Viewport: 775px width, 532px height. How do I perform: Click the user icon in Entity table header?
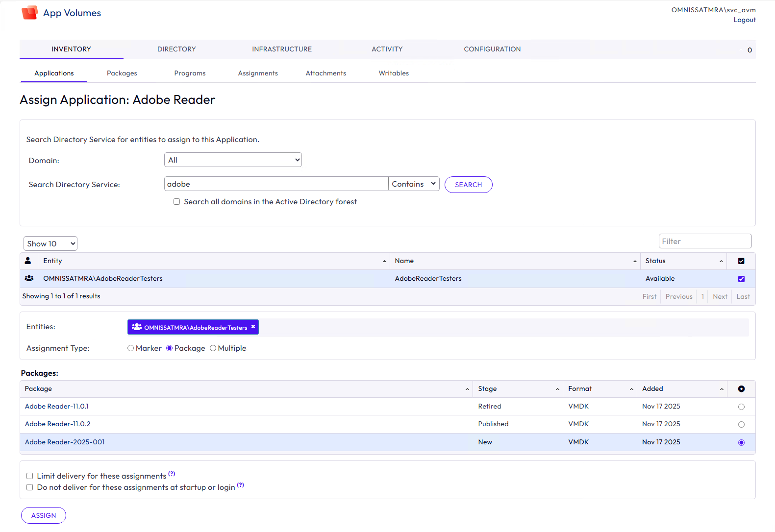[28, 261]
